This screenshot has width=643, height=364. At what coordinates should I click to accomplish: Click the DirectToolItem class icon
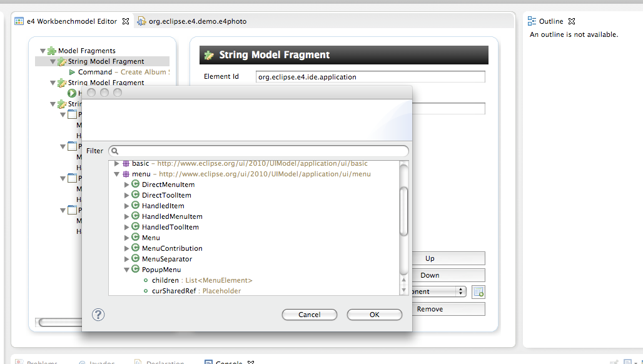[x=135, y=195]
